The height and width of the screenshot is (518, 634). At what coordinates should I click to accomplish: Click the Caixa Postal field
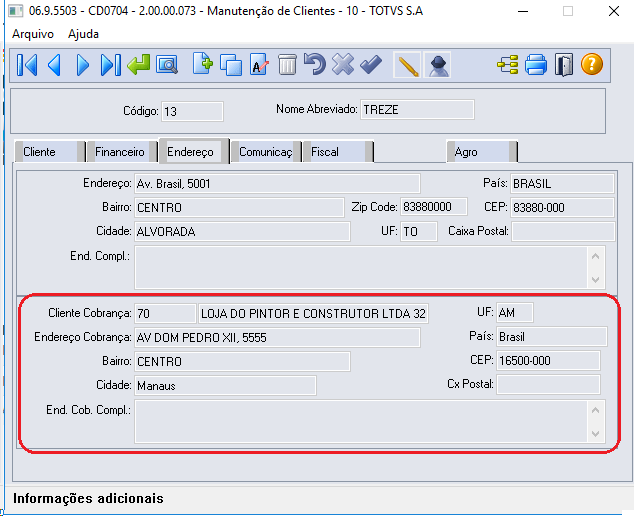coord(563,231)
